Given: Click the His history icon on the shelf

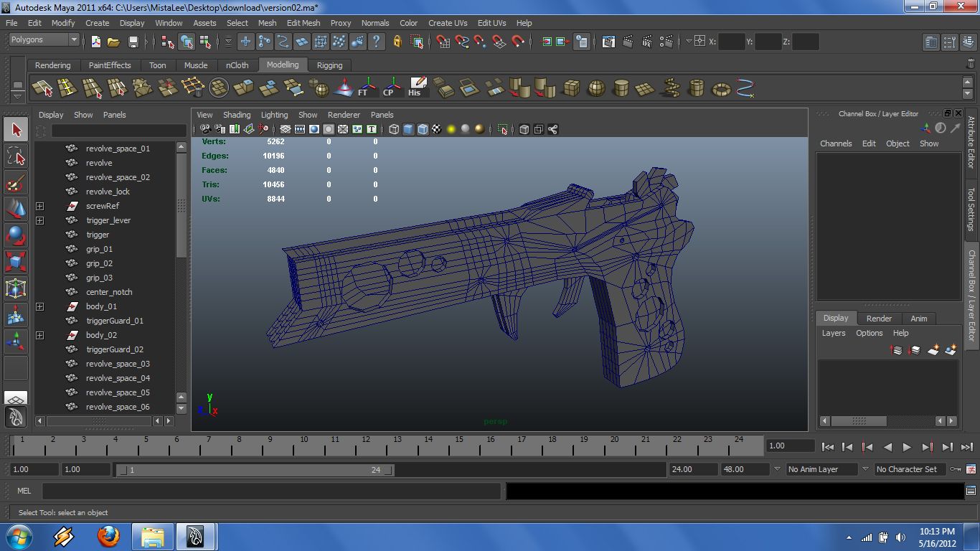Looking at the screenshot, I should (x=418, y=87).
